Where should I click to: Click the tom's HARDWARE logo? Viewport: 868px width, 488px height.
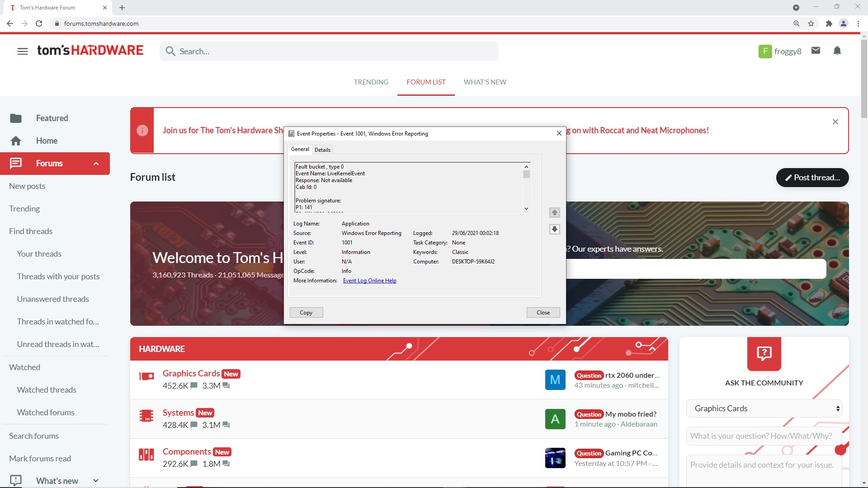click(x=90, y=50)
